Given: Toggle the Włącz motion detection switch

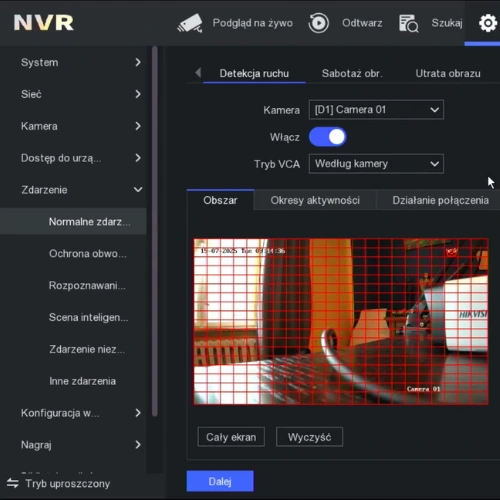Looking at the screenshot, I should pyautogui.click(x=328, y=137).
